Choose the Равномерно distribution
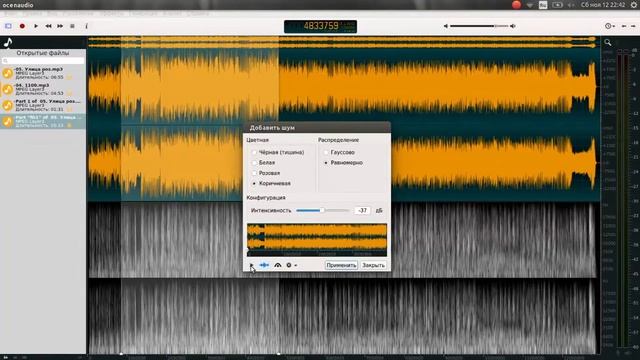The width and height of the screenshot is (640, 360). (343, 162)
